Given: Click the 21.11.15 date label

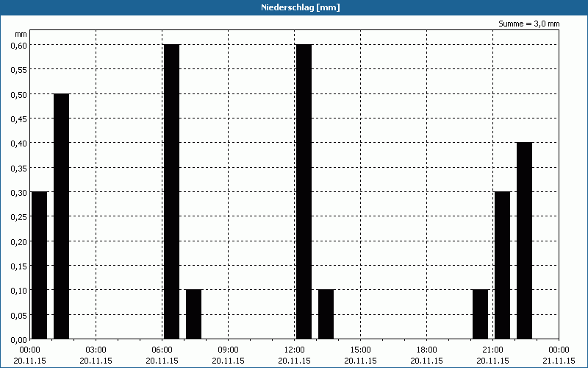Looking at the screenshot, I should pos(559,361).
